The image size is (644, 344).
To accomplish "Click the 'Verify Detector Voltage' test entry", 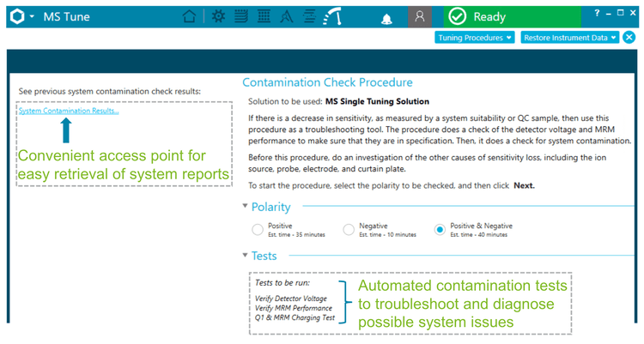I will coord(291,299).
